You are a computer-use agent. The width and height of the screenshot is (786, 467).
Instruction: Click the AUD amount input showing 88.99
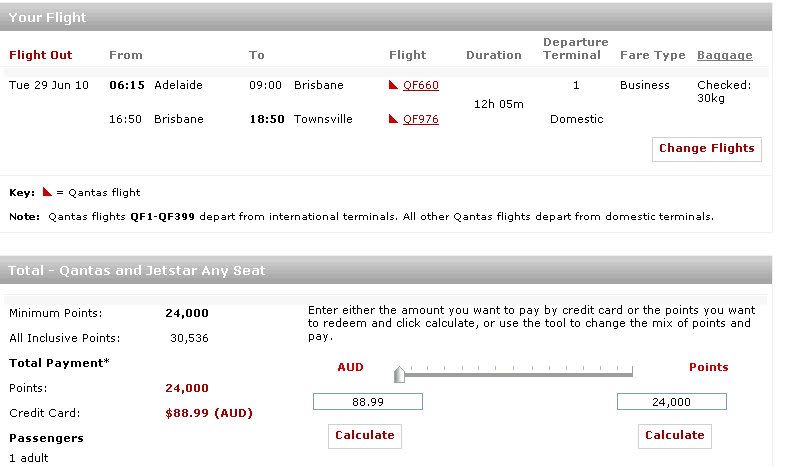368,402
